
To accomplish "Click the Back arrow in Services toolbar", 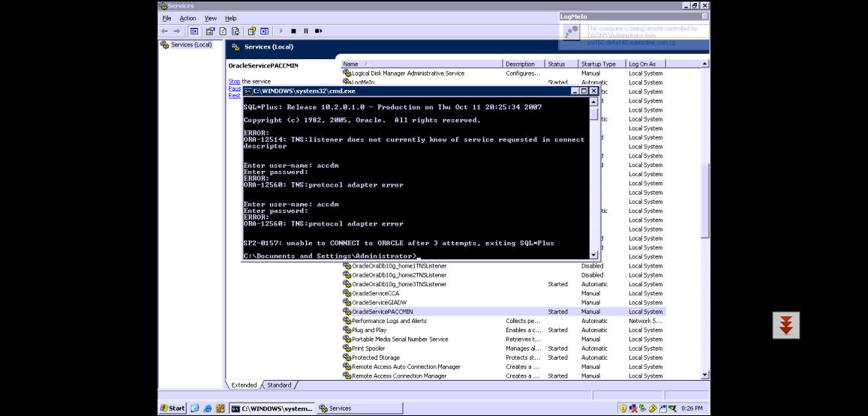I will click(164, 31).
